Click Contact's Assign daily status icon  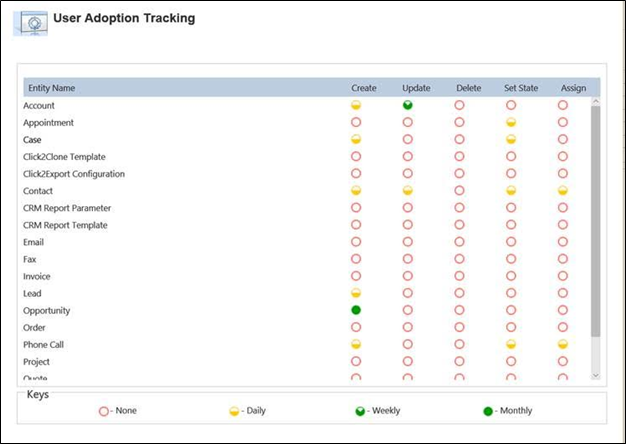click(563, 190)
